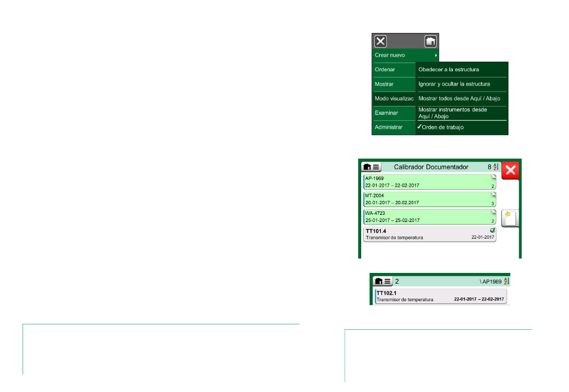
Task: Open instrument TT102.1
Action: click(x=441, y=296)
